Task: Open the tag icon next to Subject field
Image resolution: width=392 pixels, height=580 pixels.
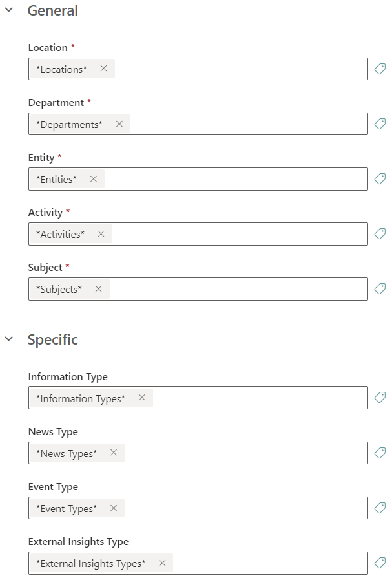Action: (380, 288)
